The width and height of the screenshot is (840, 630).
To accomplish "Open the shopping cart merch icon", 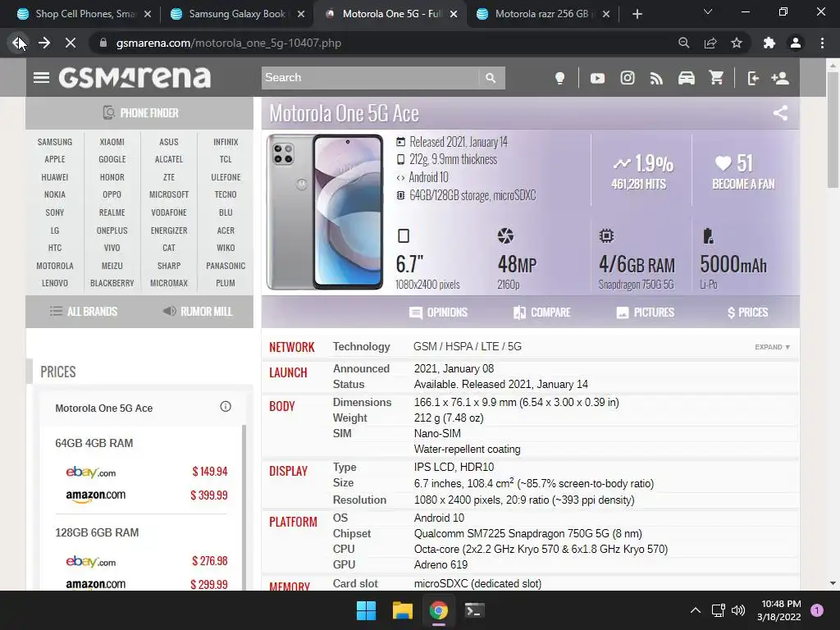I will 716,78.
